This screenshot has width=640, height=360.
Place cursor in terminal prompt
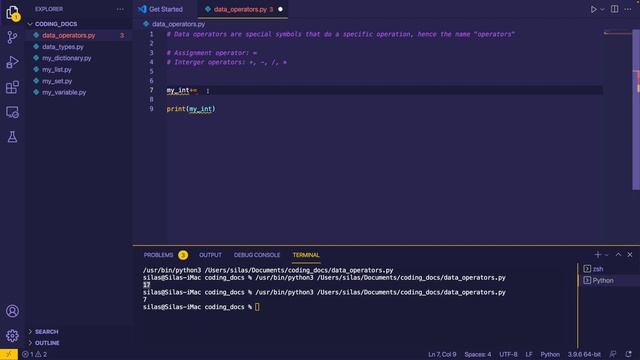click(x=257, y=307)
